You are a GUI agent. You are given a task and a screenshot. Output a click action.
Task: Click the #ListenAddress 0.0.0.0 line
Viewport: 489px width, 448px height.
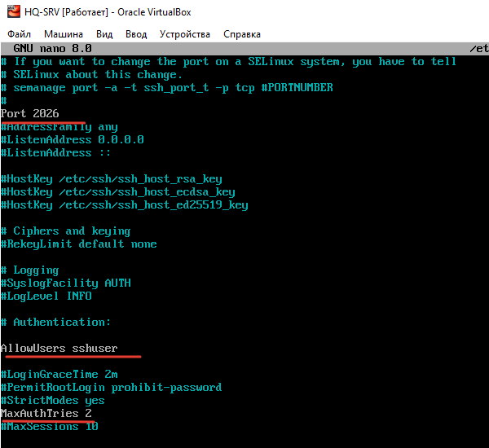tap(72, 139)
